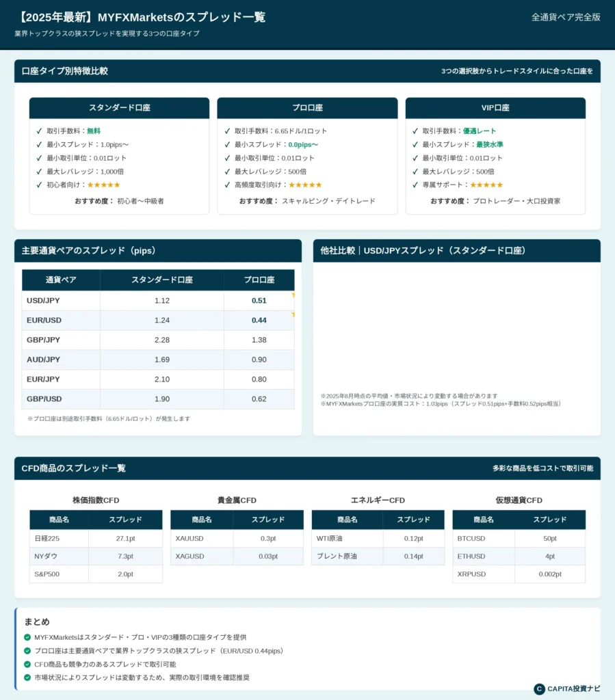The image size is (615, 700).
Task: Click the XAUUSD product row
Action: pyautogui.click(x=237, y=539)
